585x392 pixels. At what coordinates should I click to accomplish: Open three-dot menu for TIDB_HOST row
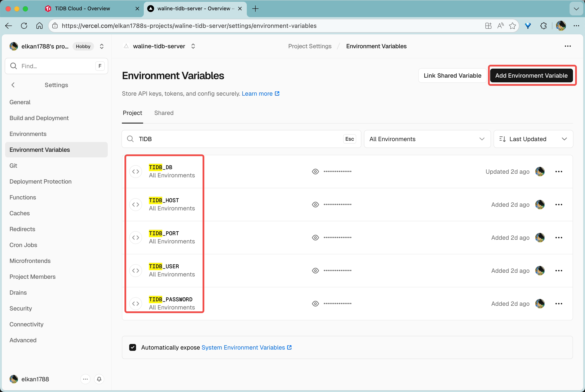point(558,205)
